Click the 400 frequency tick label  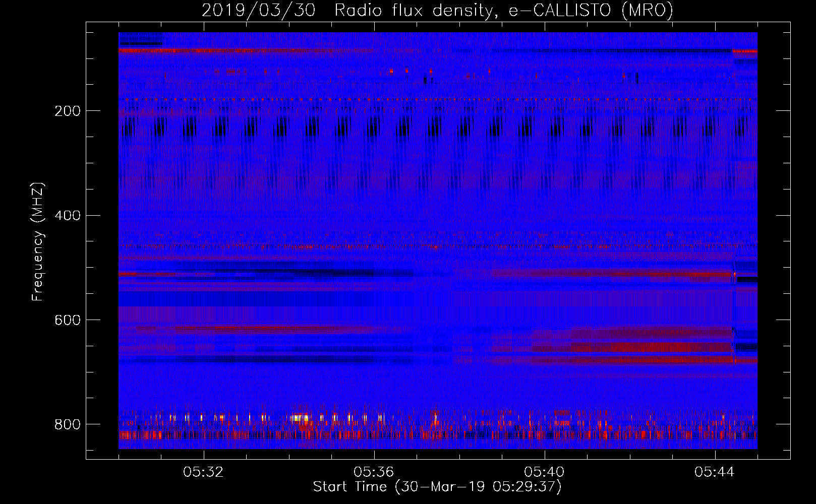click(x=68, y=216)
